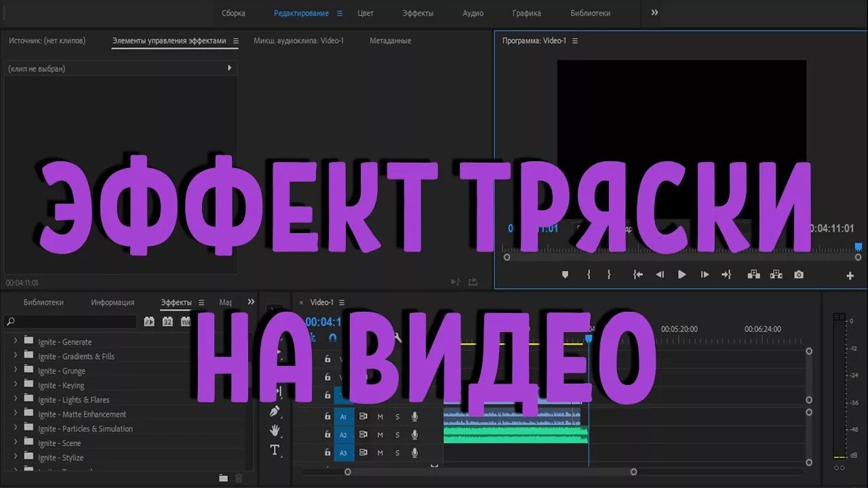Image resolution: width=868 pixels, height=488 pixels.
Task: Open Источник: (нет клипов) tab
Action: (x=47, y=41)
